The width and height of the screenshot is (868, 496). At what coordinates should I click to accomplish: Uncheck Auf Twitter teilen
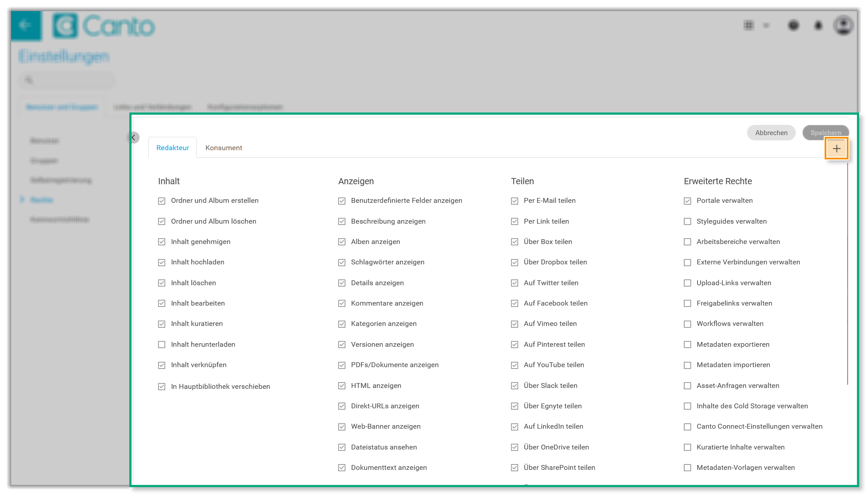(515, 283)
